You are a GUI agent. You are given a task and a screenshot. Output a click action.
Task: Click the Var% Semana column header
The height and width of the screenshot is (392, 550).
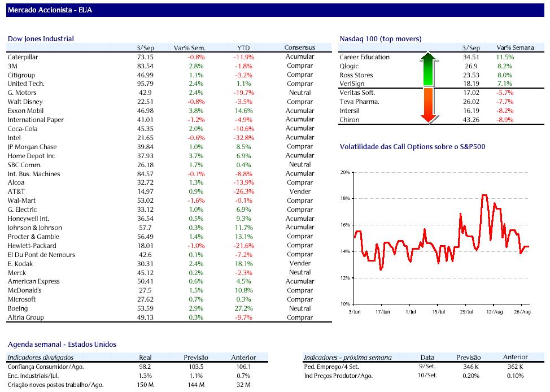[x=515, y=47]
